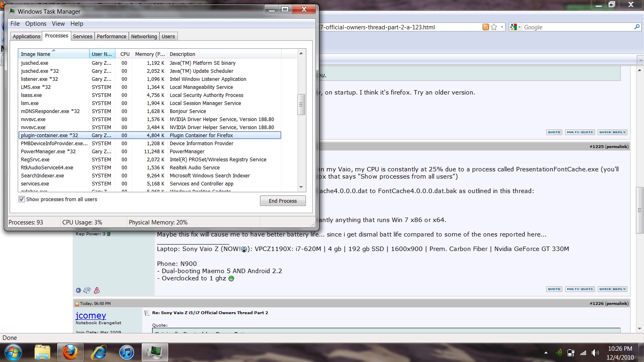Click the post icon beside jcomey's title
Screen dimensions: 644x362
(147, 313)
